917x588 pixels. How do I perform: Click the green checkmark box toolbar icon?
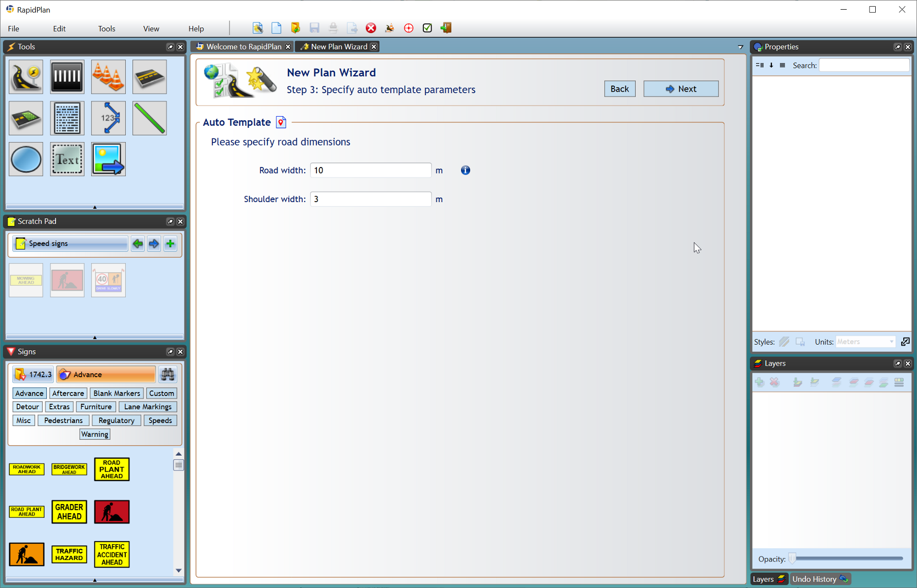[427, 28]
